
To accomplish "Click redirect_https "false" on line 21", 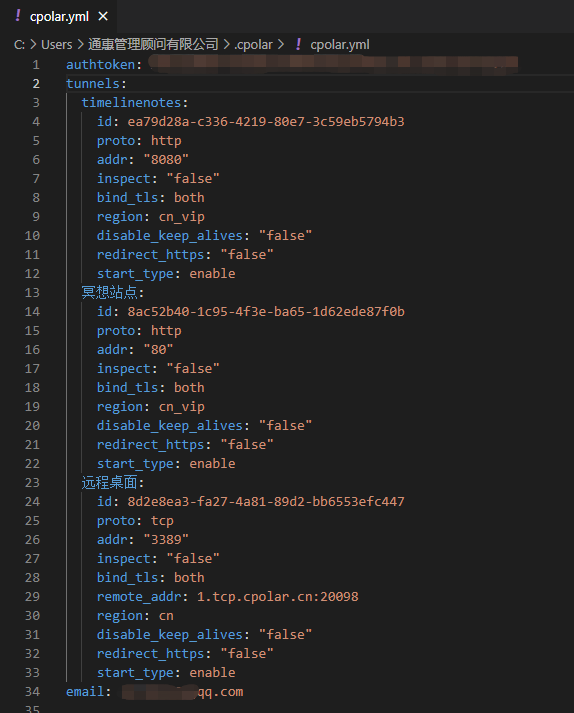I will [x=185, y=445].
